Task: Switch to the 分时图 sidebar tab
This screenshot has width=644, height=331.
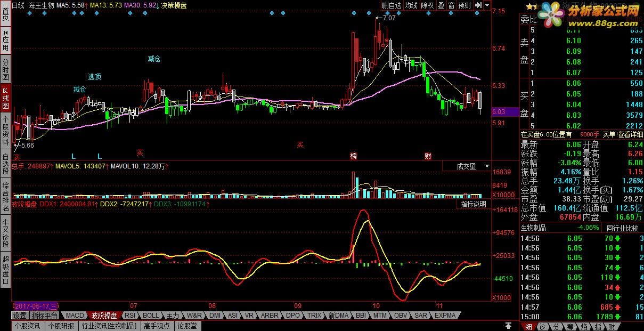Action: point(5,69)
